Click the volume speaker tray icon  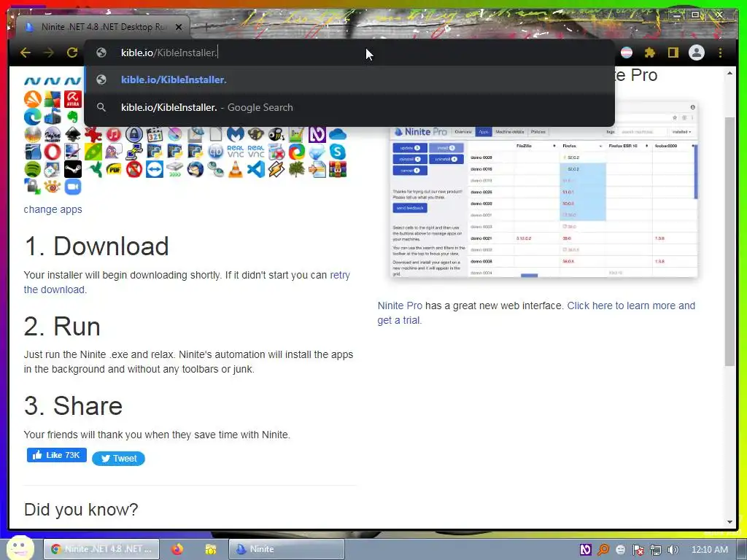point(673,550)
